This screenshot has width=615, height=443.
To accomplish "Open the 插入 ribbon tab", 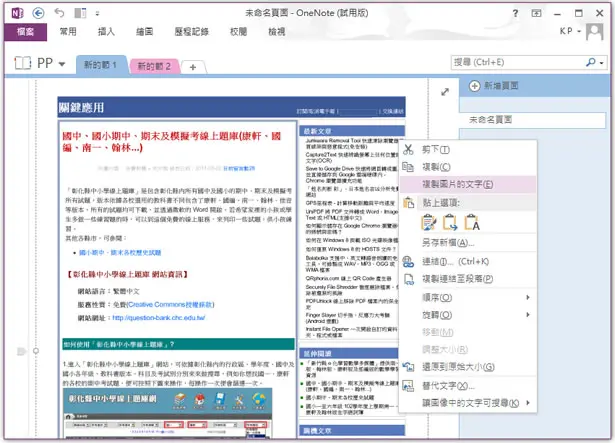I will coord(106,31).
